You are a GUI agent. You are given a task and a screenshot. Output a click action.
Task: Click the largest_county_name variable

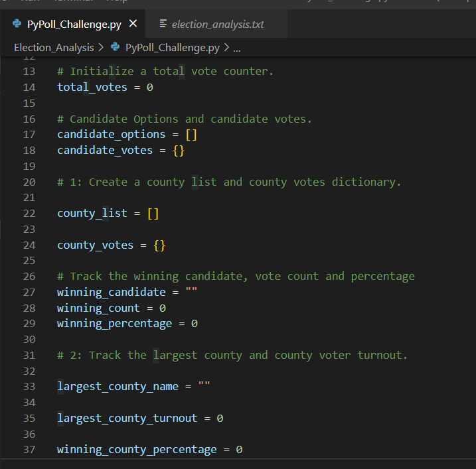(118, 387)
